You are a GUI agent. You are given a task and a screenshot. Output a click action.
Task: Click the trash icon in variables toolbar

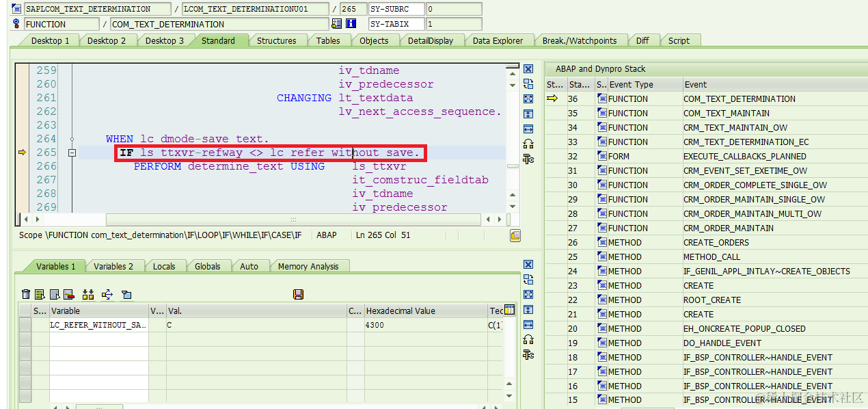pos(26,294)
